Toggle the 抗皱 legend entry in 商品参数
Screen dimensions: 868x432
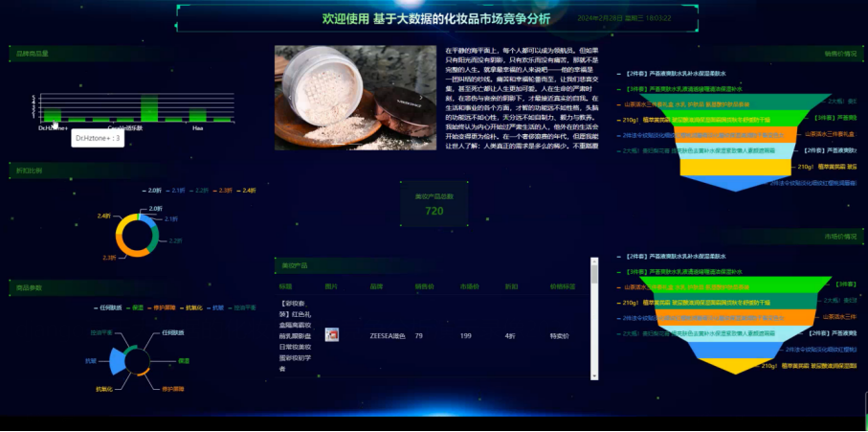(216, 307)
